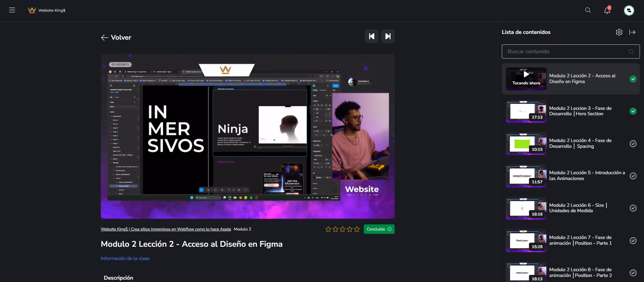Collapse the content list panel
The image size is (644, 282).
[632, 32]
